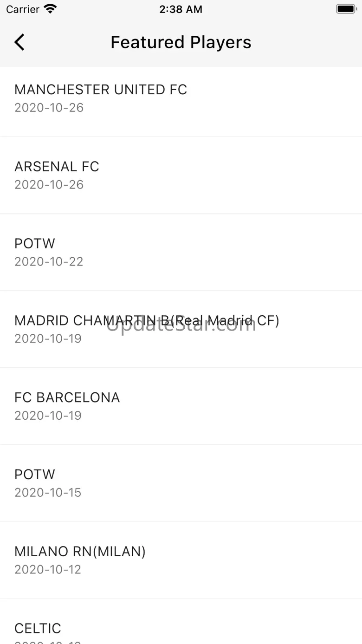Open POTW entry dated 2020-10-22
Image resolution: width=362 pixels, height=644 pixels.
[35, 244]
